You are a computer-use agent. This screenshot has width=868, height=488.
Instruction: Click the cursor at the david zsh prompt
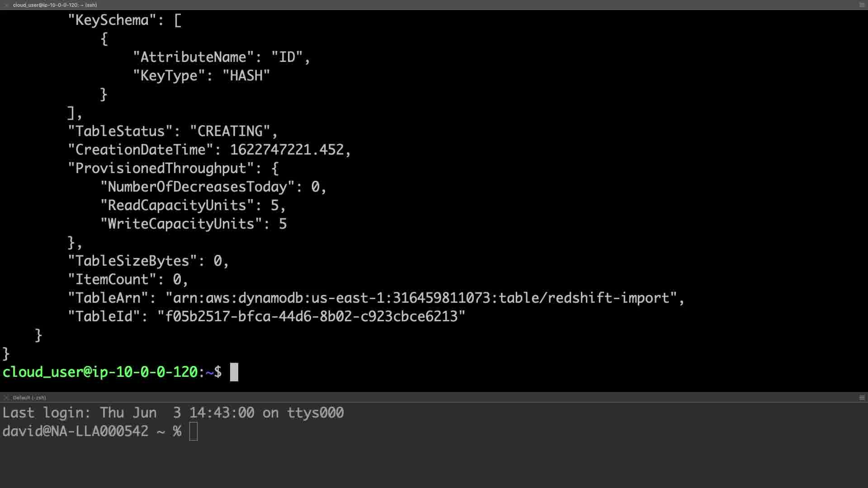coord(193,432)
